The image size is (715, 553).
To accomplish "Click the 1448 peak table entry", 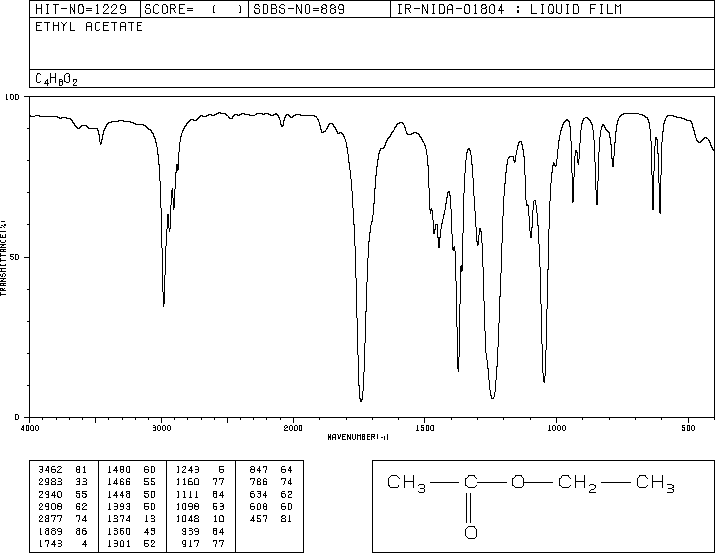I will 131,494.
